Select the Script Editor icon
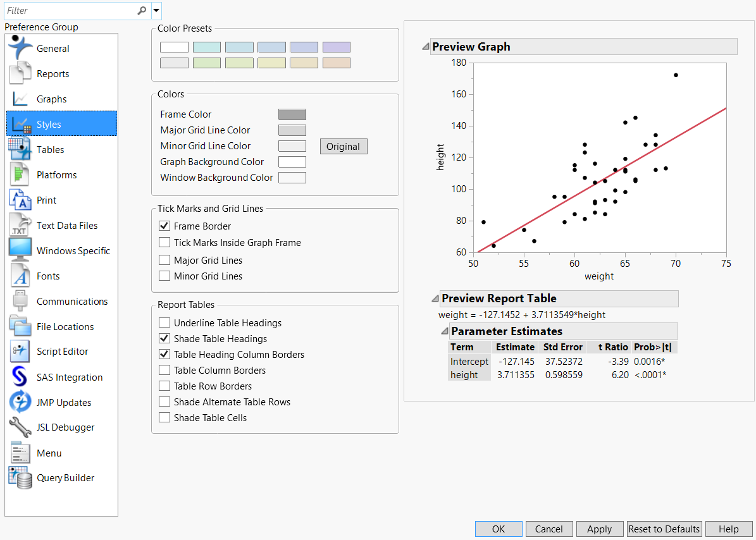 (20, 351)
